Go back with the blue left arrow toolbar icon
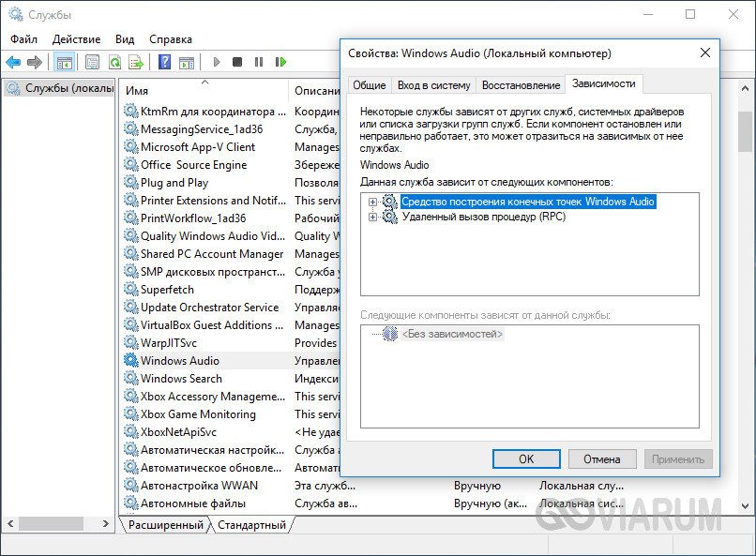756x556 pixels. (13, 62)
